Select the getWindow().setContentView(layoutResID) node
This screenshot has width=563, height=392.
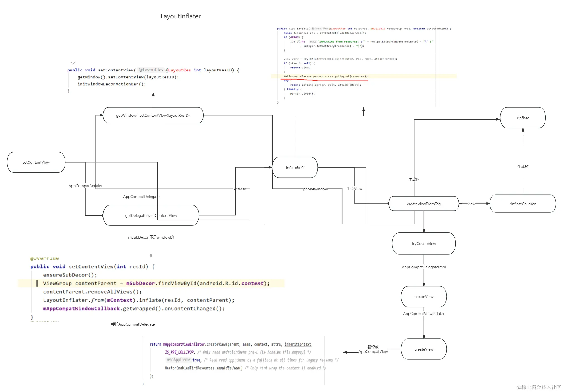point(153,115)
